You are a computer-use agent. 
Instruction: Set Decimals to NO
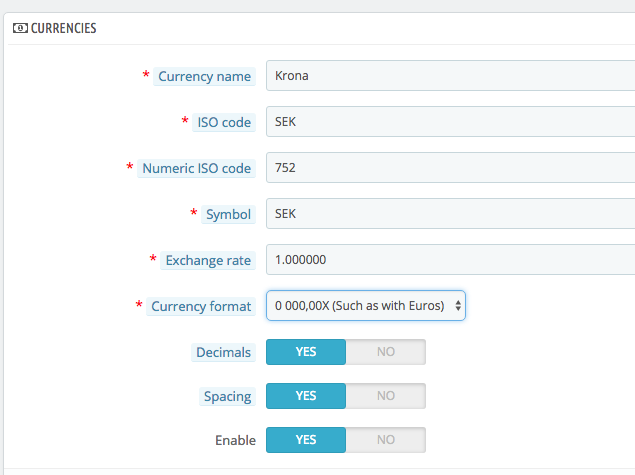point(386,352)
